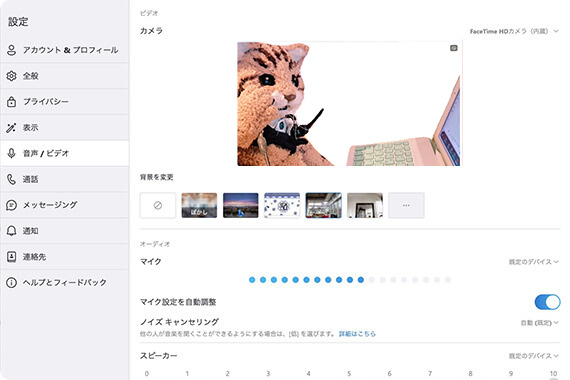
Task: Click the person icon beside アカウント & プロフィール
Action: point(12,50)
